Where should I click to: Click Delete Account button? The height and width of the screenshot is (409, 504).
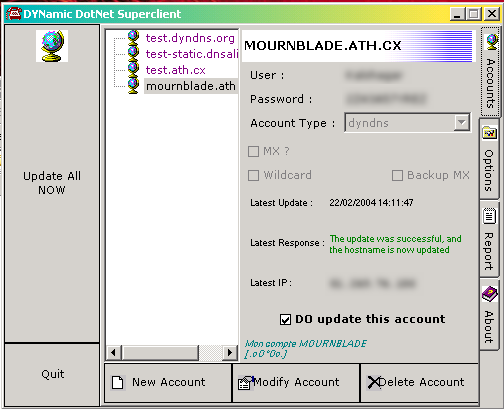click(x=419, y=383)
